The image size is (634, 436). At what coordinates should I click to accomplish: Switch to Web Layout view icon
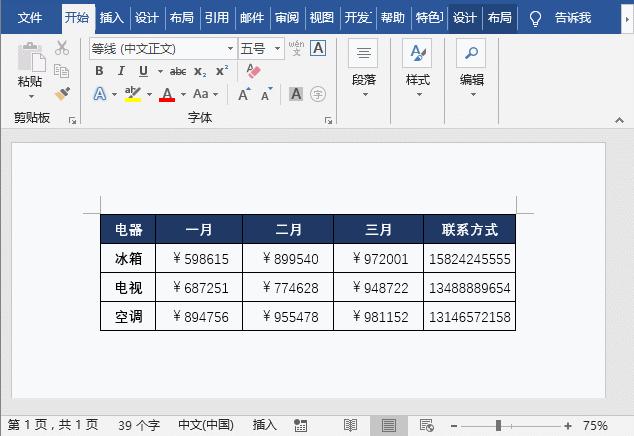(x=427, y=425)
